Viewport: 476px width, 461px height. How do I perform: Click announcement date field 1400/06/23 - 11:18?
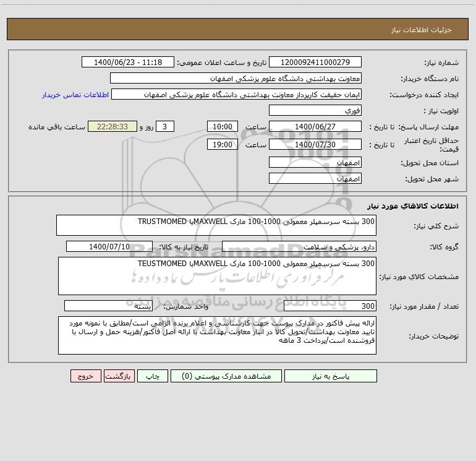click(x=128, y=62)
